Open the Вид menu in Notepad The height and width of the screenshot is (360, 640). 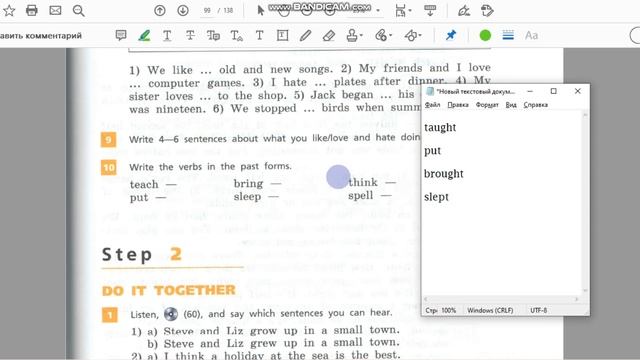point(511,105)
